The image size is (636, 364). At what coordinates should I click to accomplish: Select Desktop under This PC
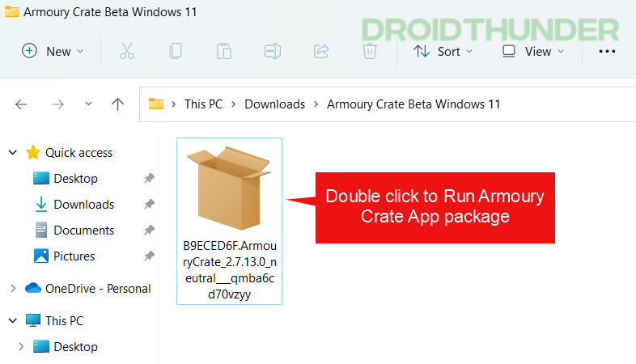tap(75, 347)
